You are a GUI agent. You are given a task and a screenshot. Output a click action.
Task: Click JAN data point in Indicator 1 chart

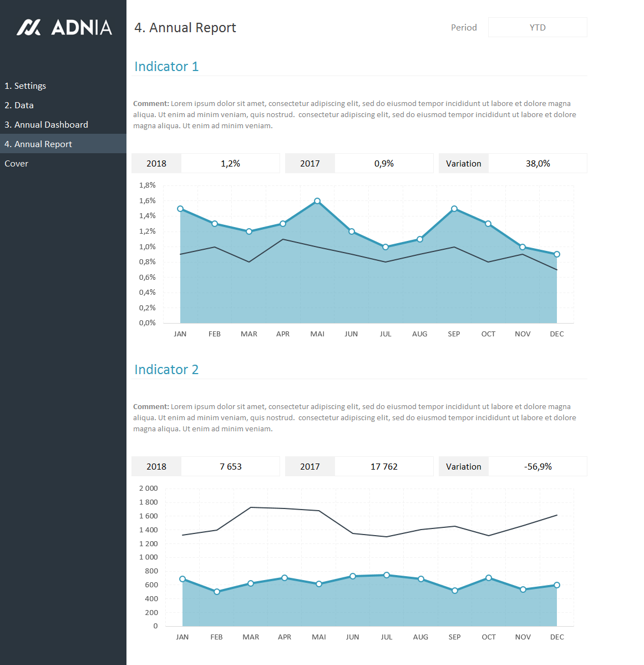(x=180, y=209)
